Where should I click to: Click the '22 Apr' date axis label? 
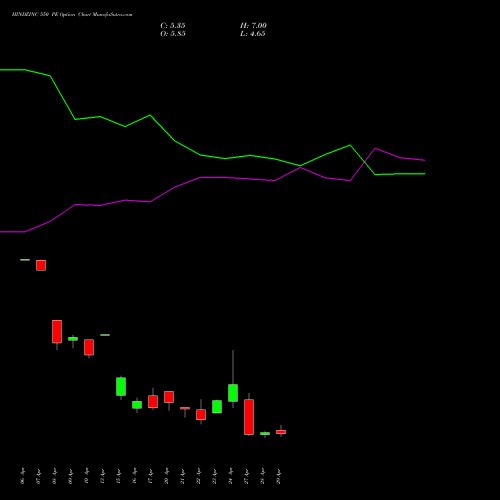tap(198, 476)
